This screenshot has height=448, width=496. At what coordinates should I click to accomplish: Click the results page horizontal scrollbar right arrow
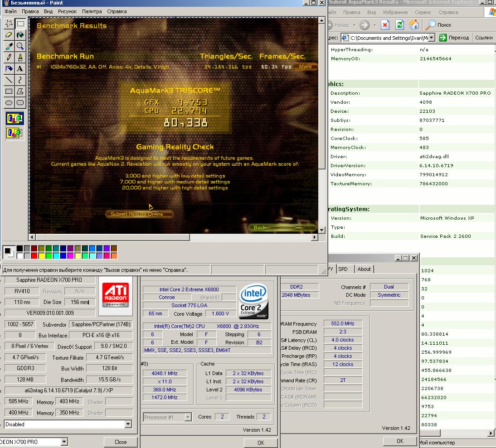click(491, 433)
